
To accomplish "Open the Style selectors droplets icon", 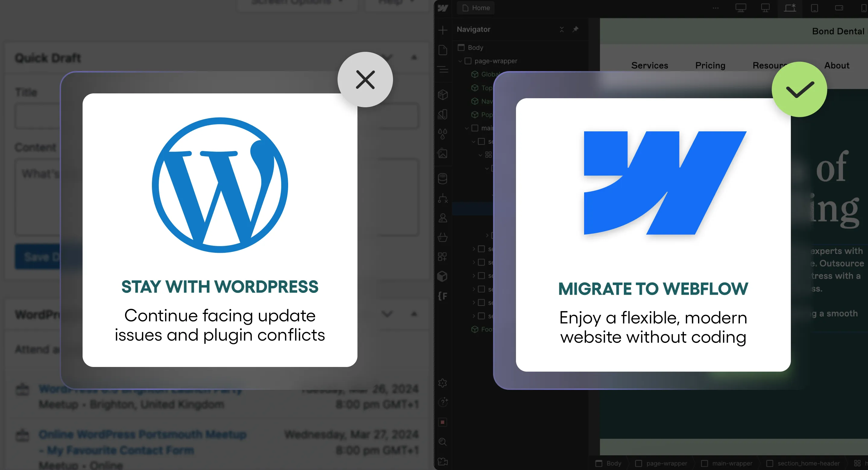I will coord(443,134).
